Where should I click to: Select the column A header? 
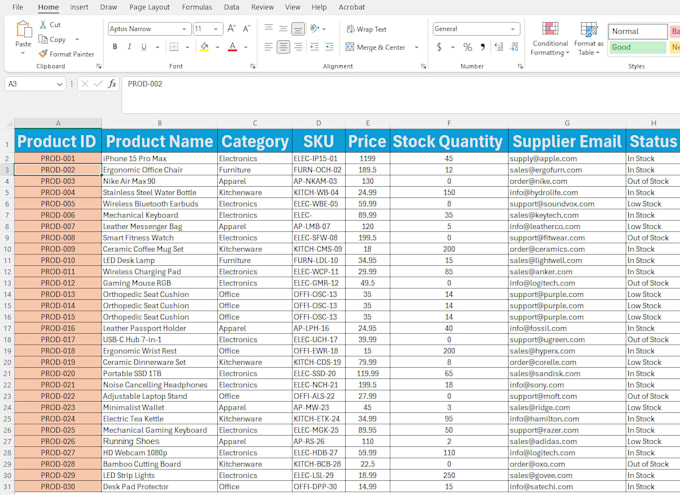(58, 123)
